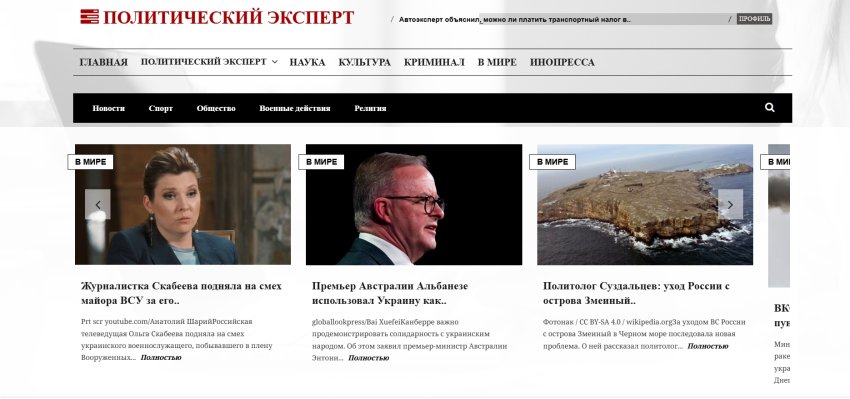Open the Спорт category
850x399 pixels.
160,108
